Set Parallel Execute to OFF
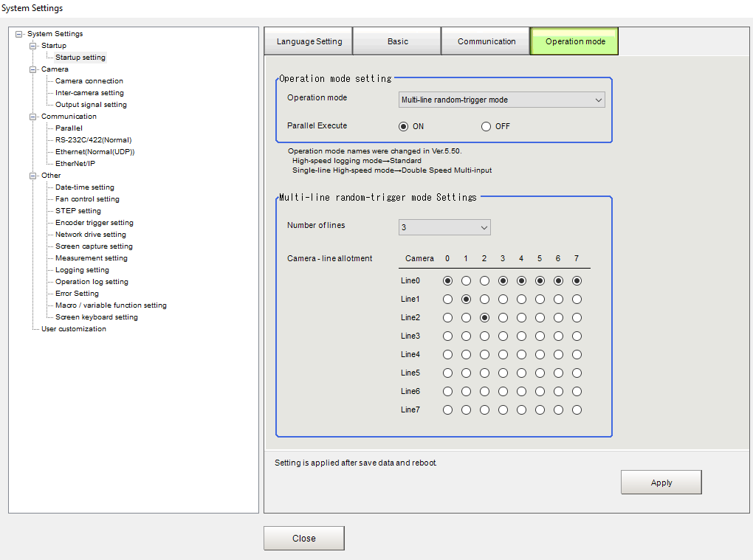 [x=486, y=126]
